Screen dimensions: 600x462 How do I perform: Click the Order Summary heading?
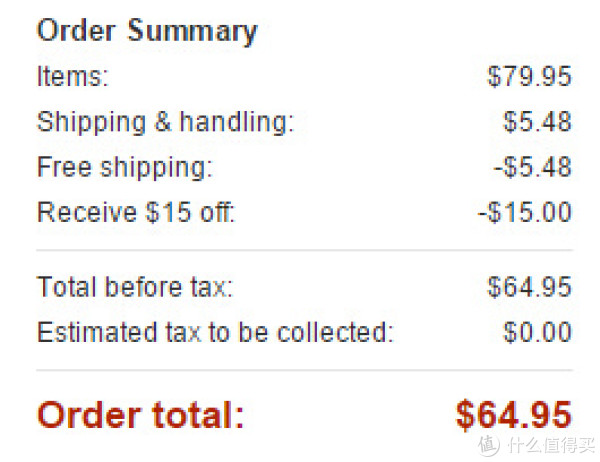(147, 31)
